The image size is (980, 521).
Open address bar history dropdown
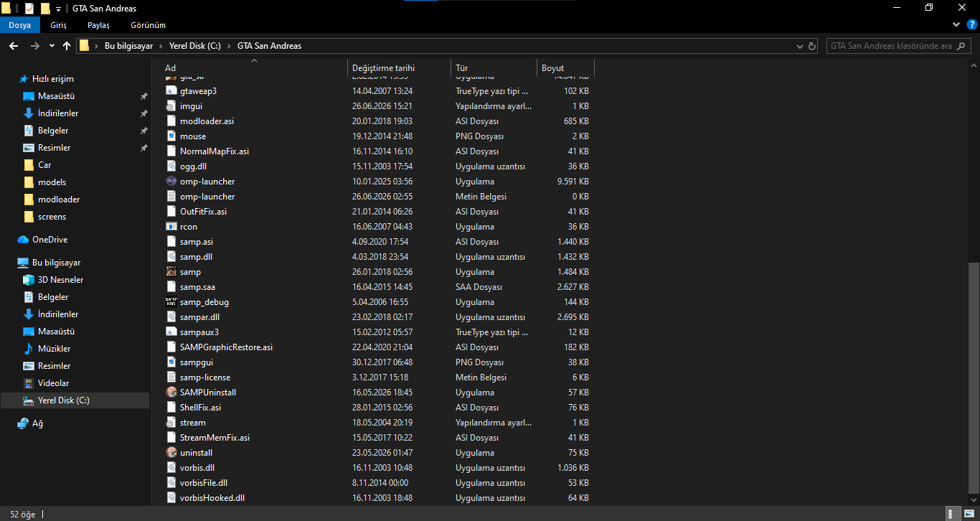pyautogui.click(x=801, y=46)
